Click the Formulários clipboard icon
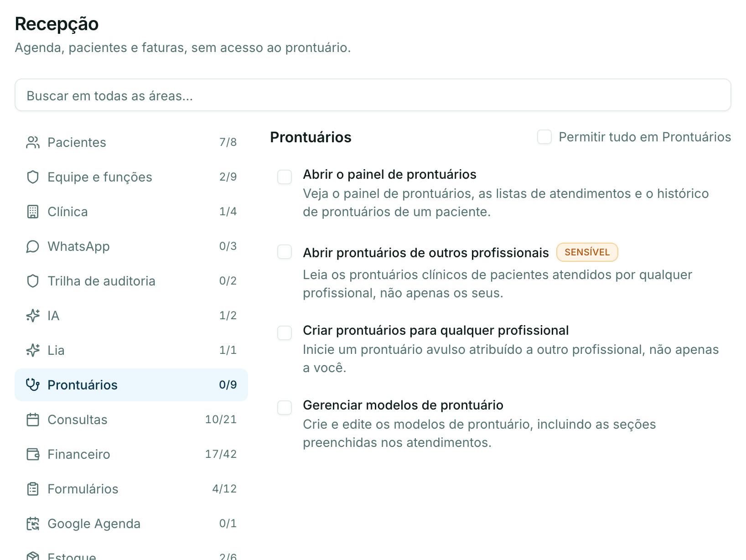 pos(33,489)
